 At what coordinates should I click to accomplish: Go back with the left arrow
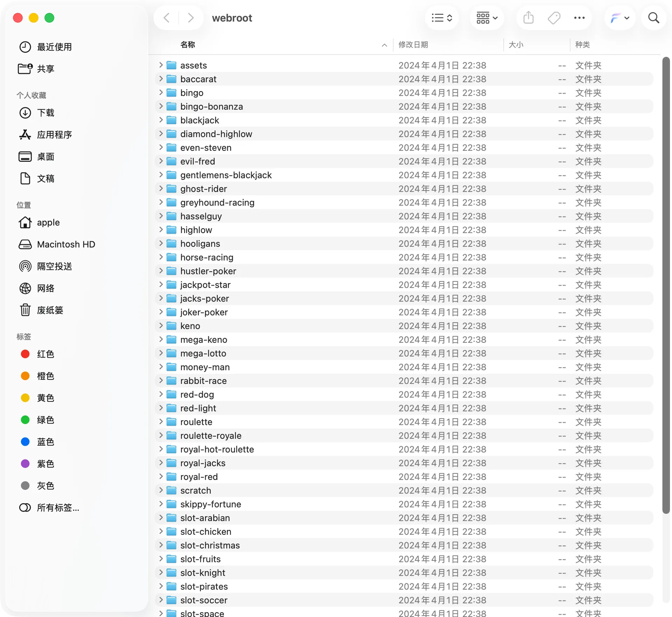pyautogui.click(x=167, y=18)
